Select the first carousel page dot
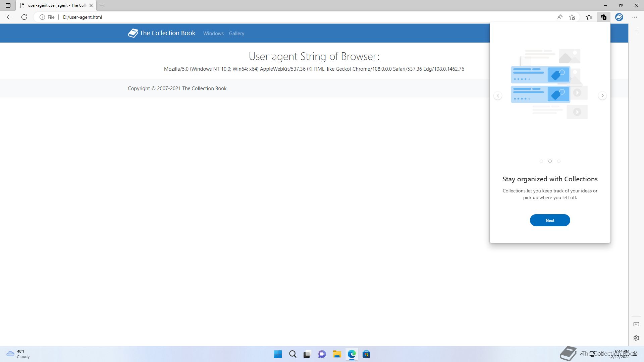This screenshot has width=644, height=362. tap(541, 161)
